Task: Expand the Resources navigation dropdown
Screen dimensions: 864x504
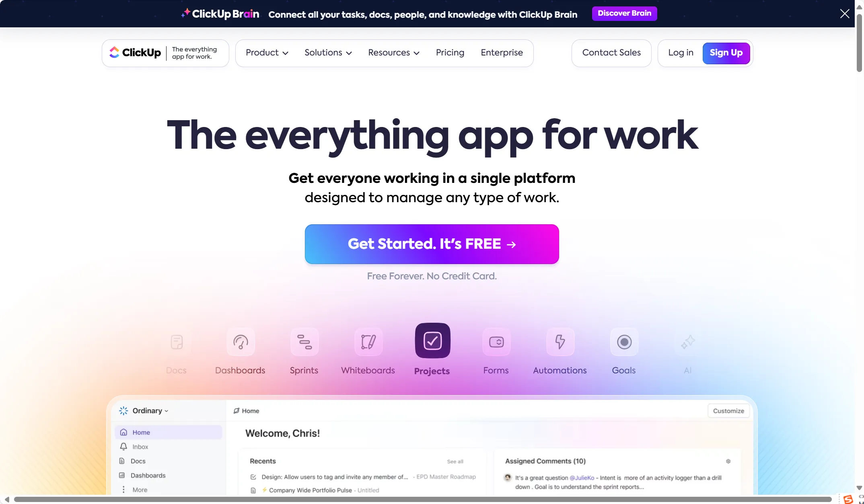Action: point(393,53)
